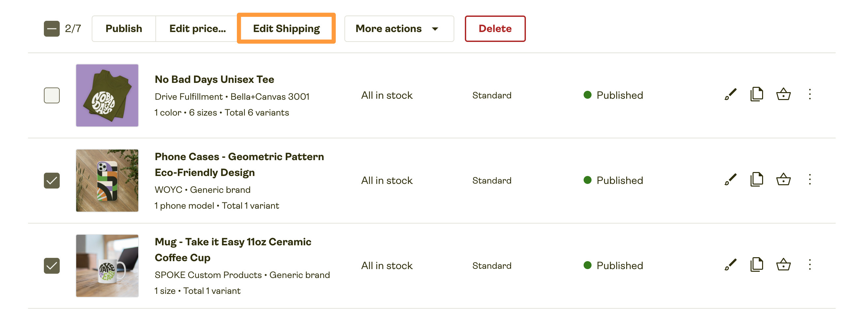Click the Edit price button
Viewport: 868px width, 313px height.
(x=198, y=29)
